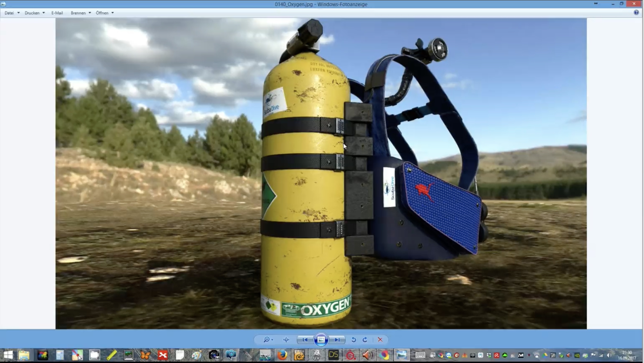
Task: Select the slideshow play button
Action: (321, 340)
